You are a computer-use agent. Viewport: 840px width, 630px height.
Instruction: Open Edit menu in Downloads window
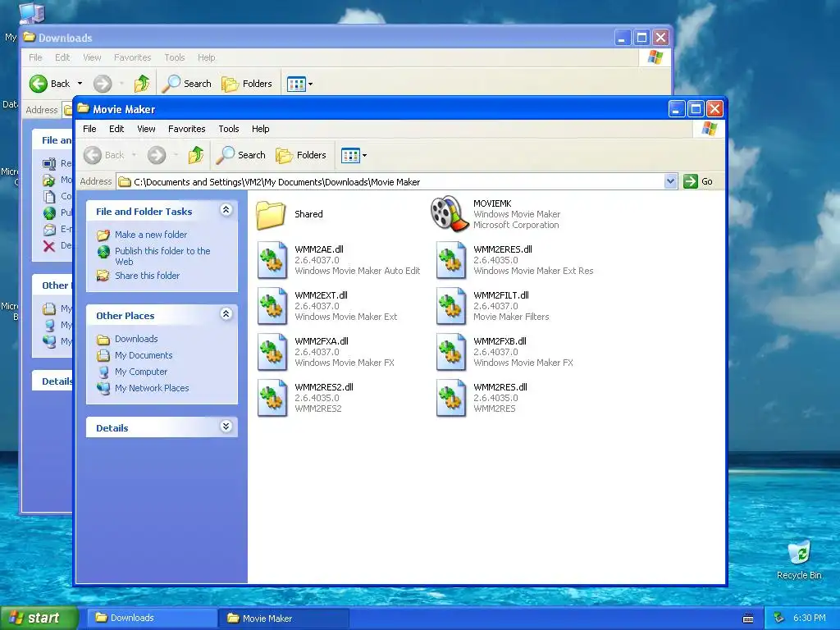[x=62, y=57]
